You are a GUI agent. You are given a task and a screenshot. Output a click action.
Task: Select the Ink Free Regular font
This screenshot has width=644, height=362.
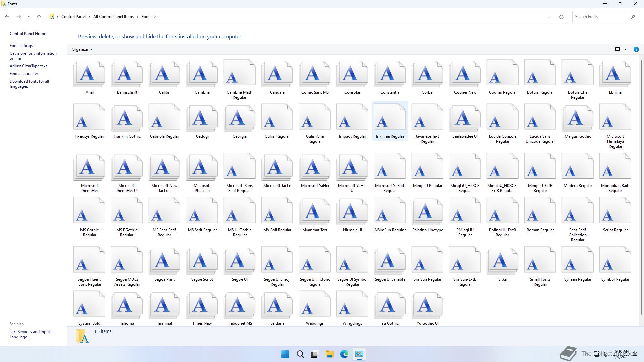[390, 122]
